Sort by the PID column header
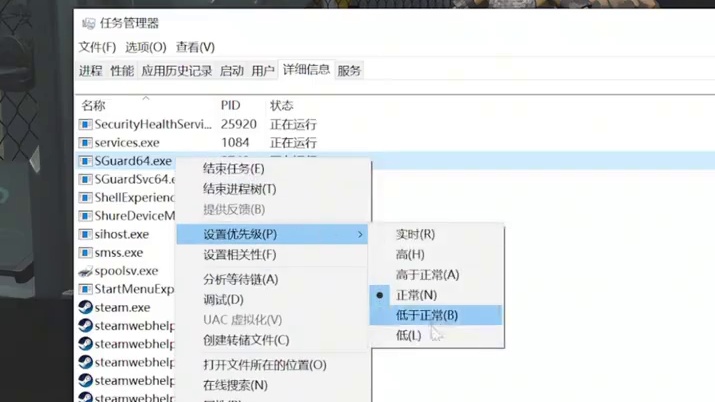The image size is (715, 402). (x=231, y=105)
